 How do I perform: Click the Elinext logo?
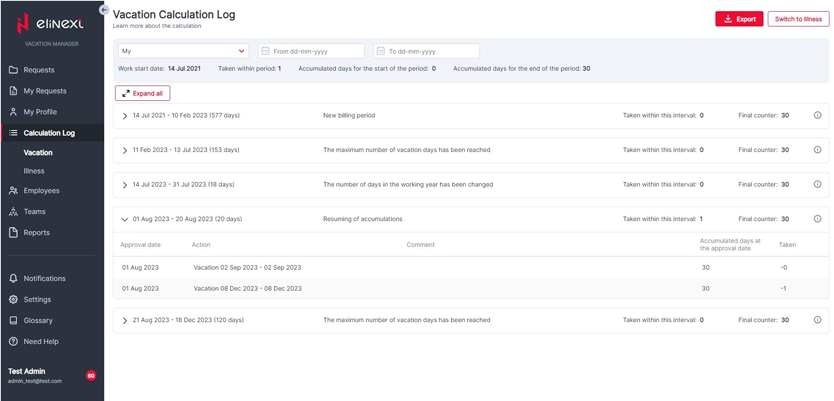pyautogui.click(x=51, y=24)
